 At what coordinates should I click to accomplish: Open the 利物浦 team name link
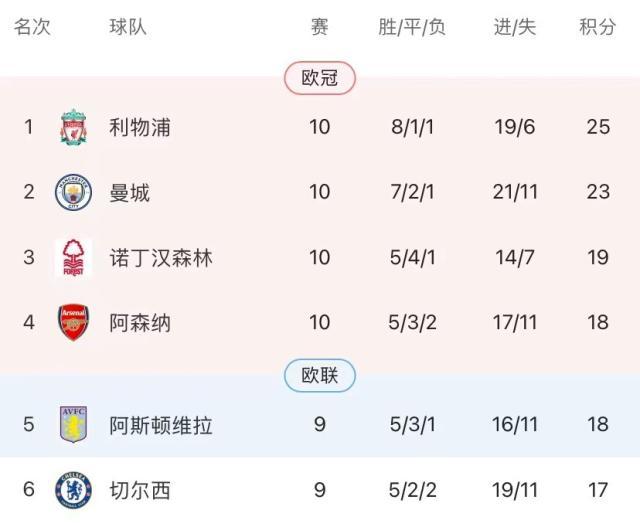pos(140,127)
